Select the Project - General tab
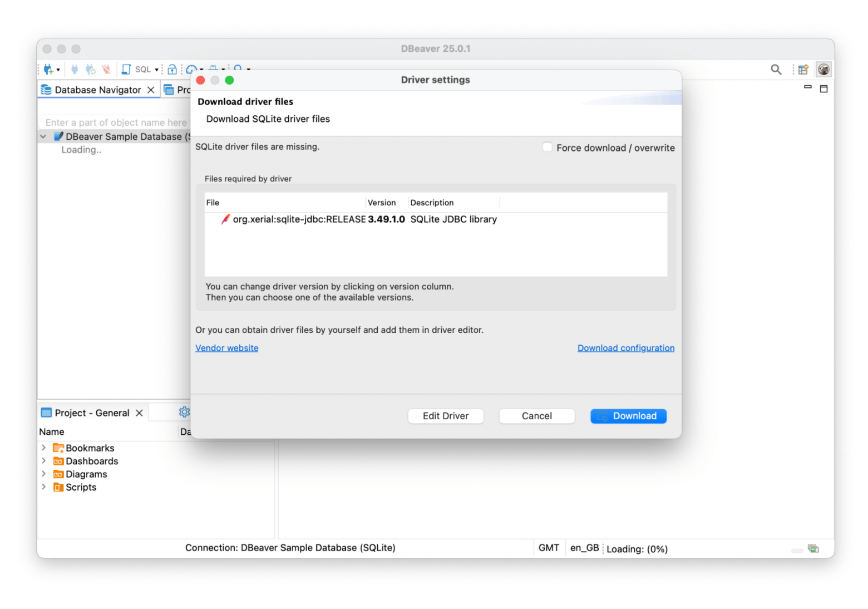 [92, 412]
